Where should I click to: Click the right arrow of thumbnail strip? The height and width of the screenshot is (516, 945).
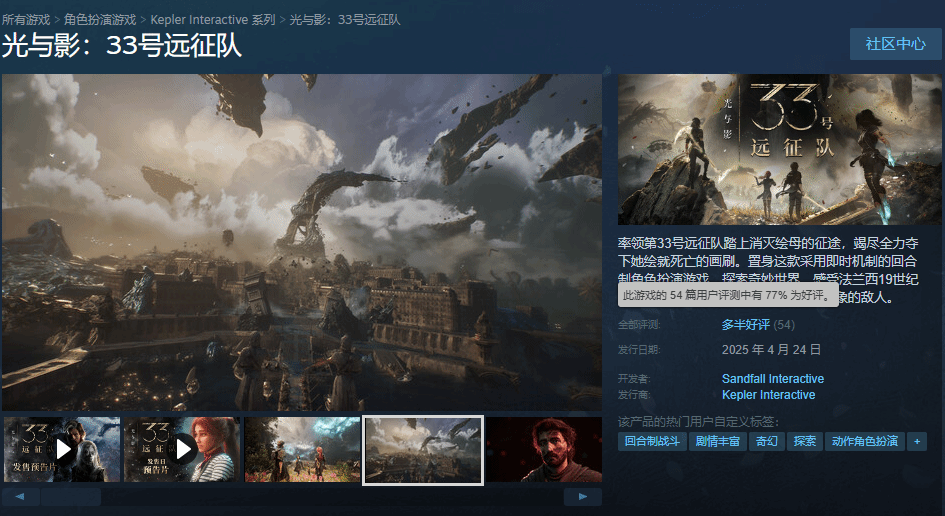click(583, 497)
